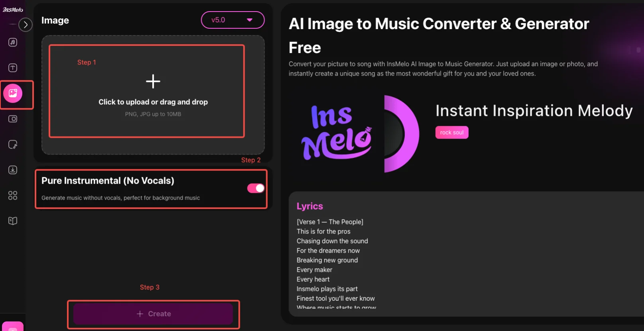Open the open-book guide icon in sidebar
This screenshot has width=644, height=331.
point(13,221)
